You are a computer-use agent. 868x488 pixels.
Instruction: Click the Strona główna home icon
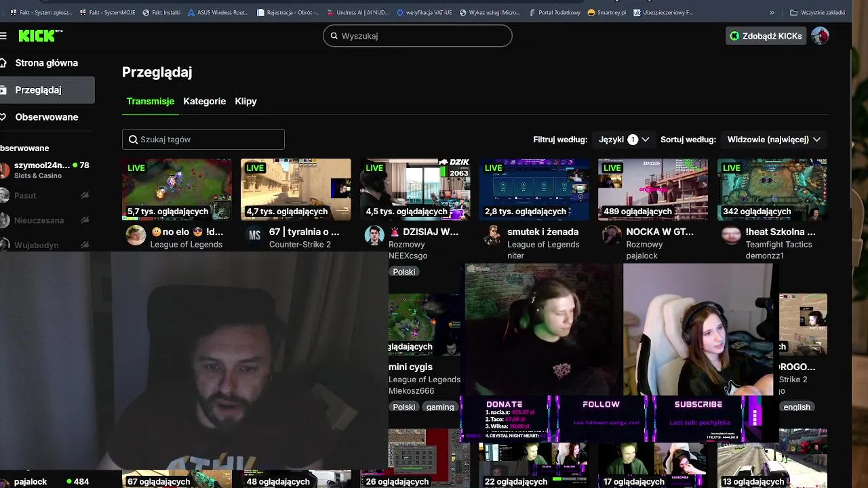pos(3,63)
